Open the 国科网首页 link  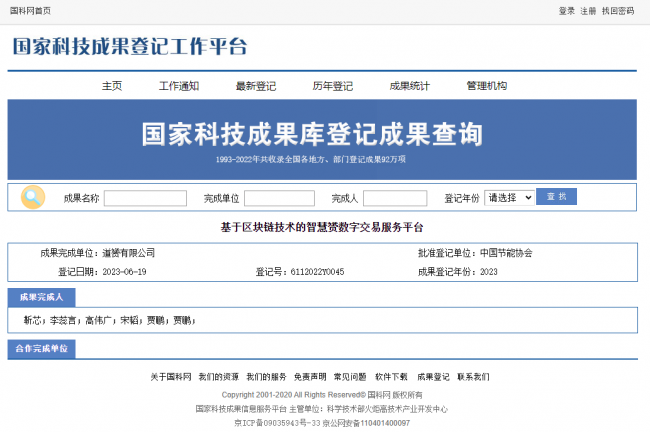click(x=30, y=11)
